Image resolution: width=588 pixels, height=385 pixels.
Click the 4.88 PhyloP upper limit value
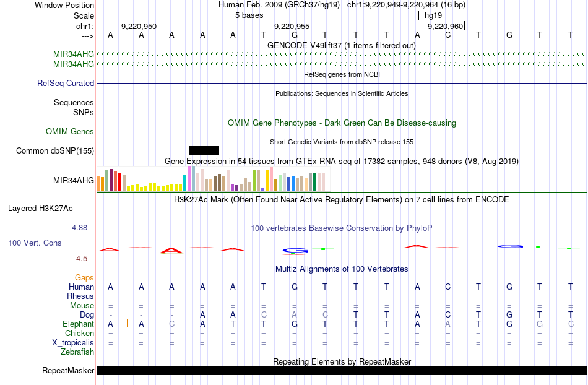(79, 228)
